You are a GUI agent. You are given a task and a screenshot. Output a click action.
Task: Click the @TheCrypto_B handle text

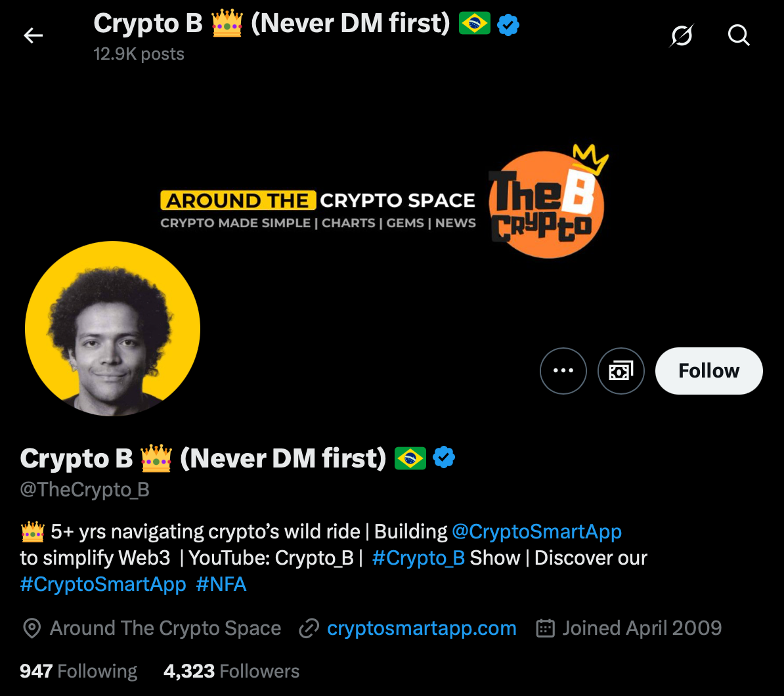coord(84,489)
